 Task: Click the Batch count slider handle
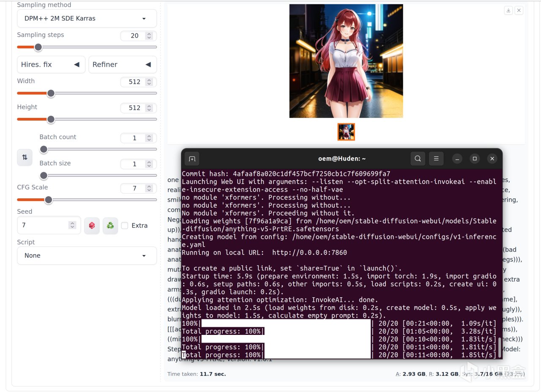pos(44,149)
